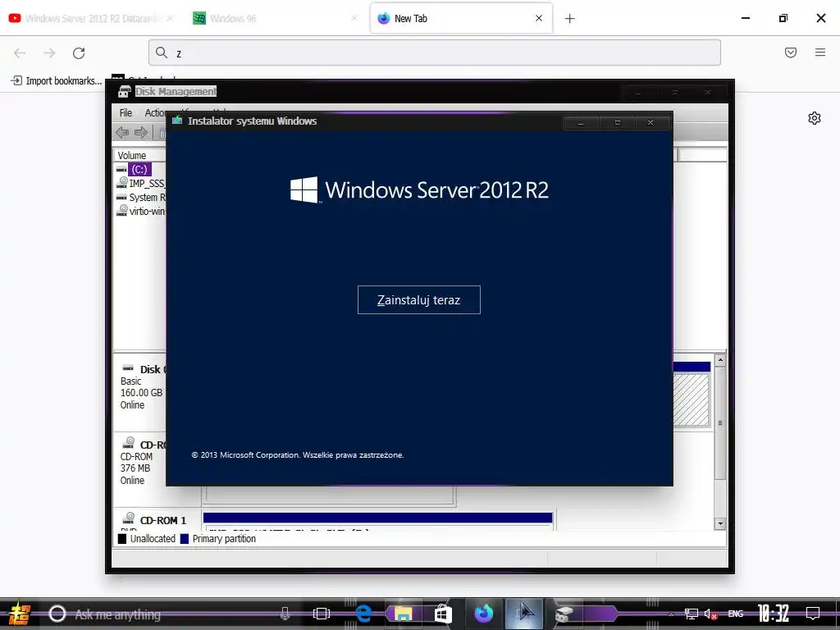Image resolution: width=840 pixels, height=630 pixels.
Task: Switch to Firefox on the taskbar
Action: 484,614
